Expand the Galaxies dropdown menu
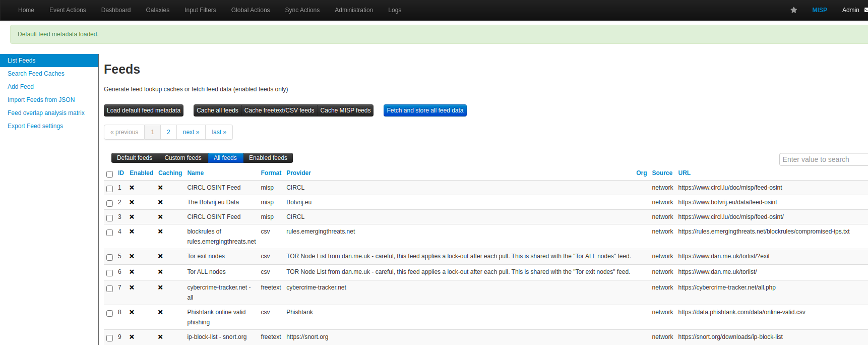Viewport: 868px width, 345px height. click(158, 10)
